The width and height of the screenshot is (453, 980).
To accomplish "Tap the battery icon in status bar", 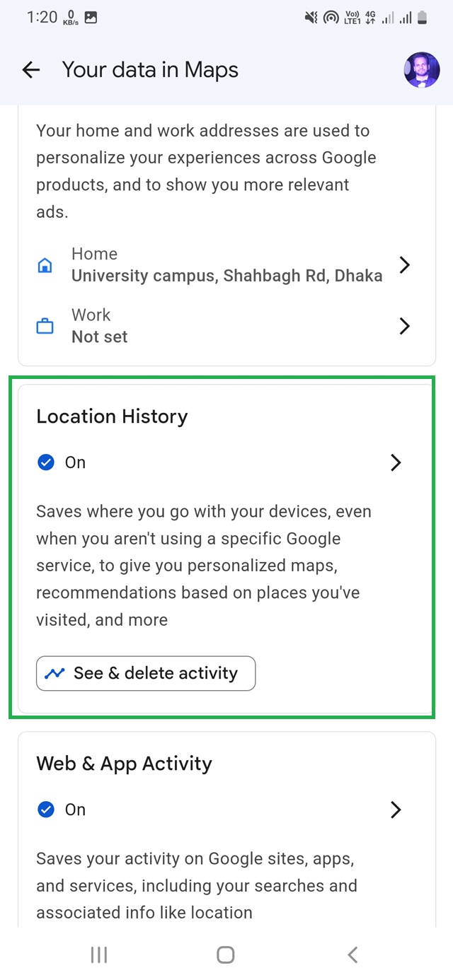I will point(423,18).
